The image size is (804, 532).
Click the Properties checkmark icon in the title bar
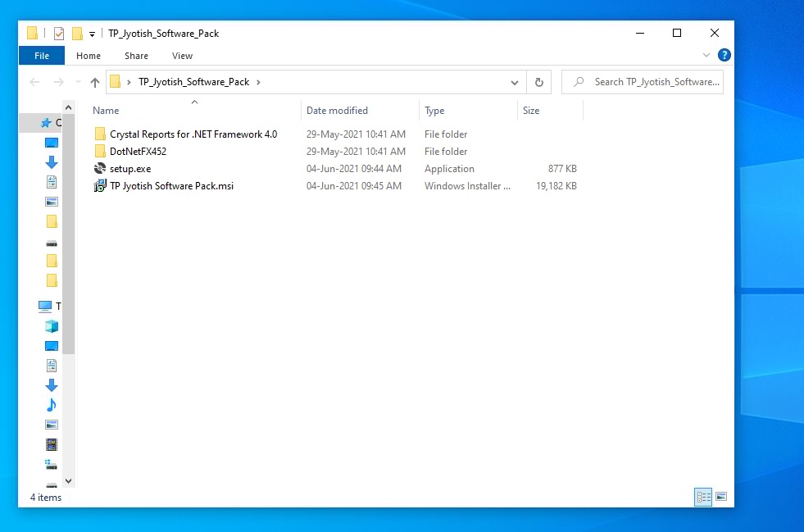point(58,34)
